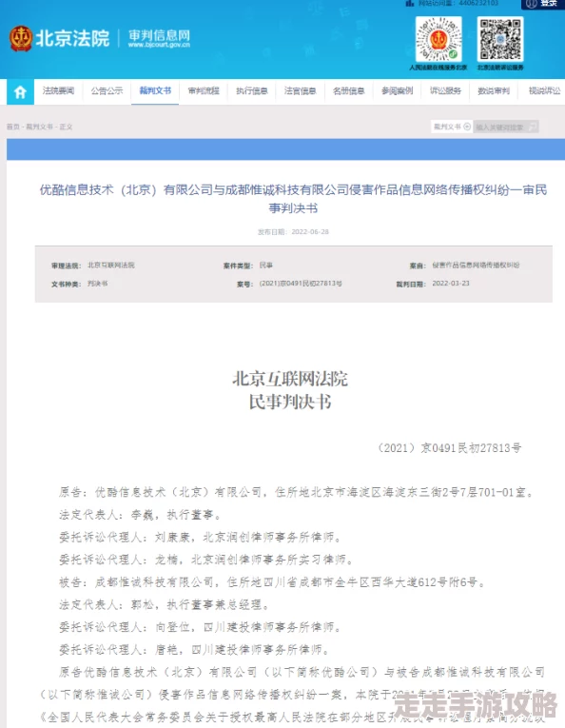Click the court name 北京互联网法院 in info box
The height and width of the screenshot is (728, 565).
pyautogui.click(x=111, y=266)
